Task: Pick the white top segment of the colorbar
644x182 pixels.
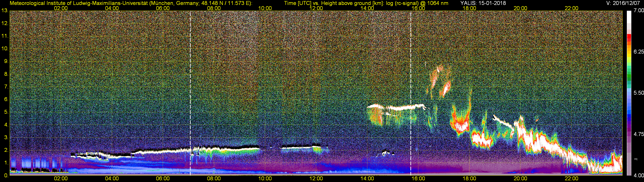Action: 629,17
